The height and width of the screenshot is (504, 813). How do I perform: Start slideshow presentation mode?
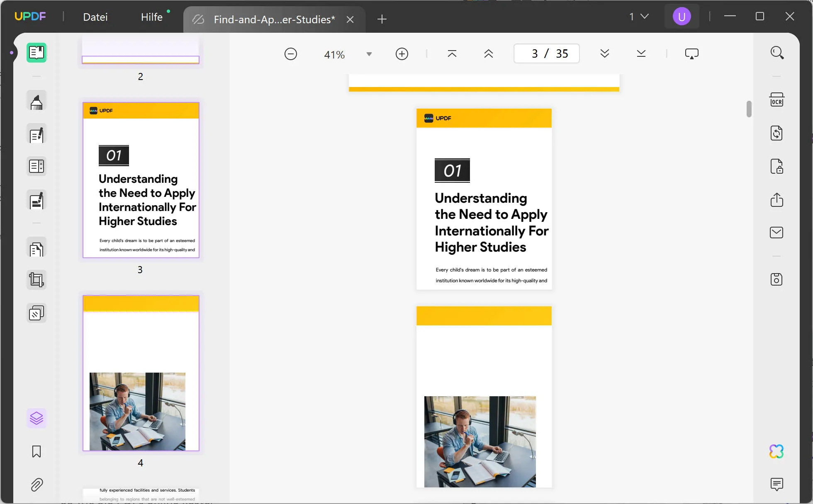[692, 54]
